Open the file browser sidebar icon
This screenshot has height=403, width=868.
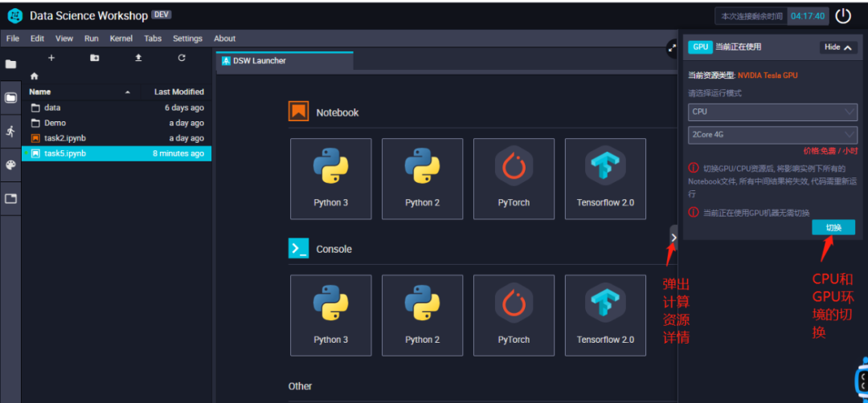pos(10,64)
